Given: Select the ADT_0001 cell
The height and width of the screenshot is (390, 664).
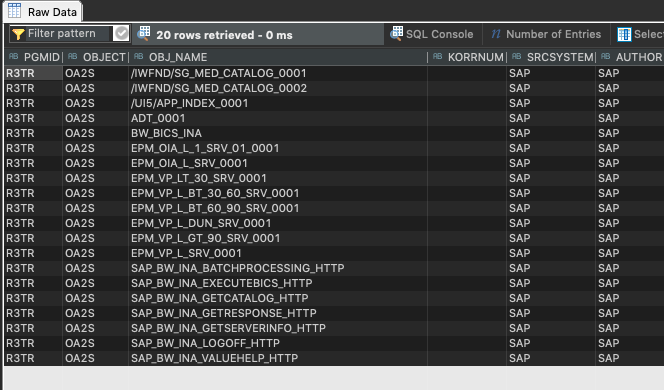Looking at the screenshot, I should click(278, 118).
